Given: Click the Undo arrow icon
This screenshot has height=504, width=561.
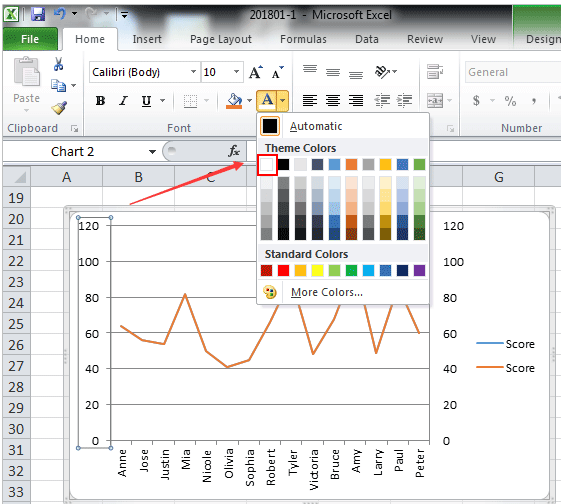Looking at the screenshot, I should point(59,14).
